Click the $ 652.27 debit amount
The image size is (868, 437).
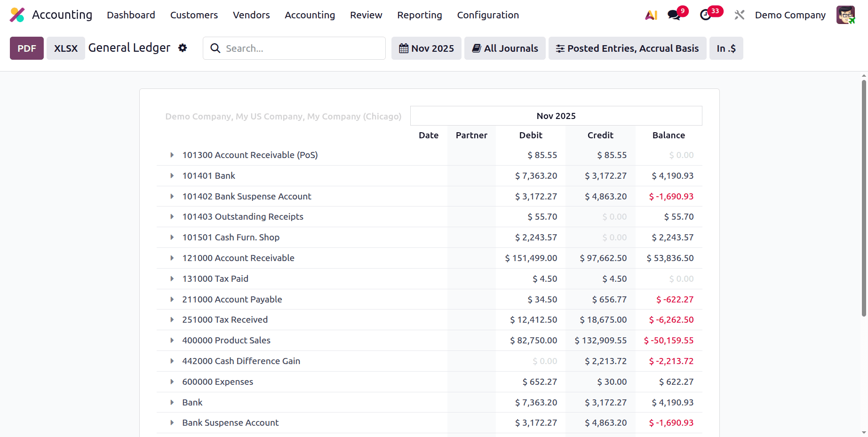(540, 382)
